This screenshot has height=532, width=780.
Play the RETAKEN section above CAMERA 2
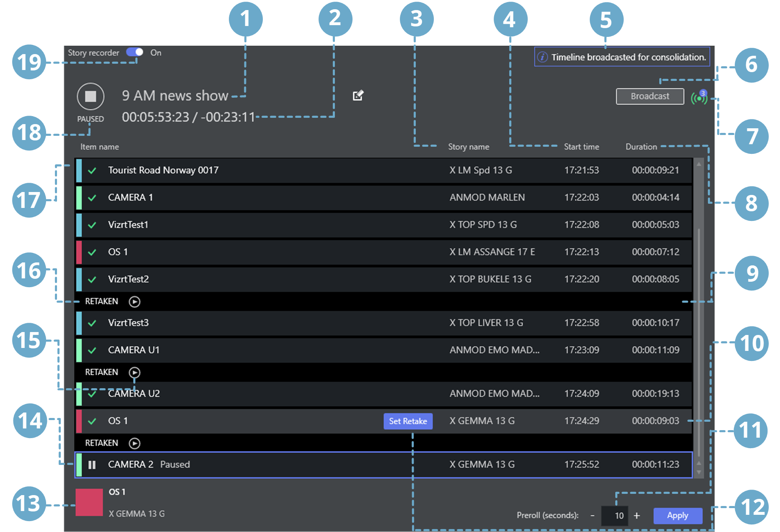(135, 443)
